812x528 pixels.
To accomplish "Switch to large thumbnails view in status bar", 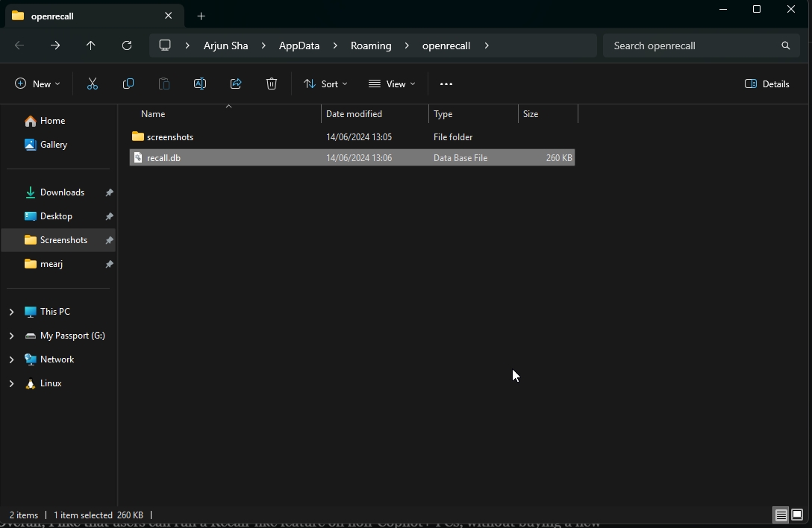I will click(x=798, y=515).
